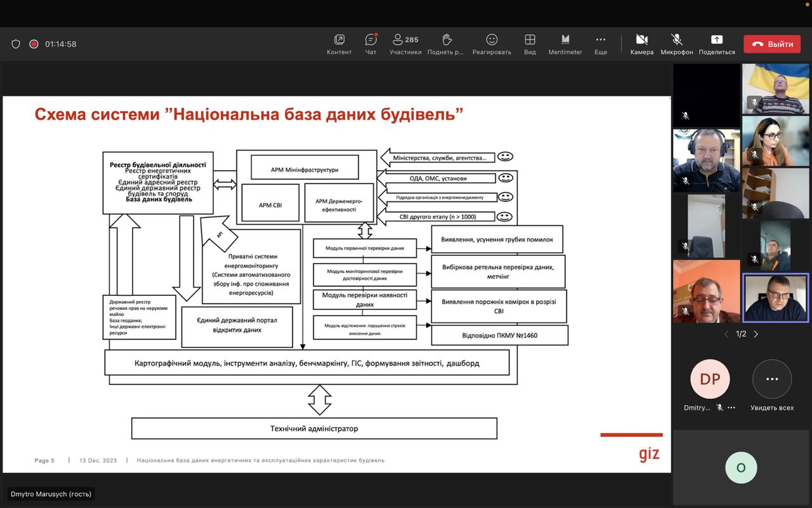This screenshot has width=812, height=508.
Task: Click the slide title Схема системи
Action: 249,114
